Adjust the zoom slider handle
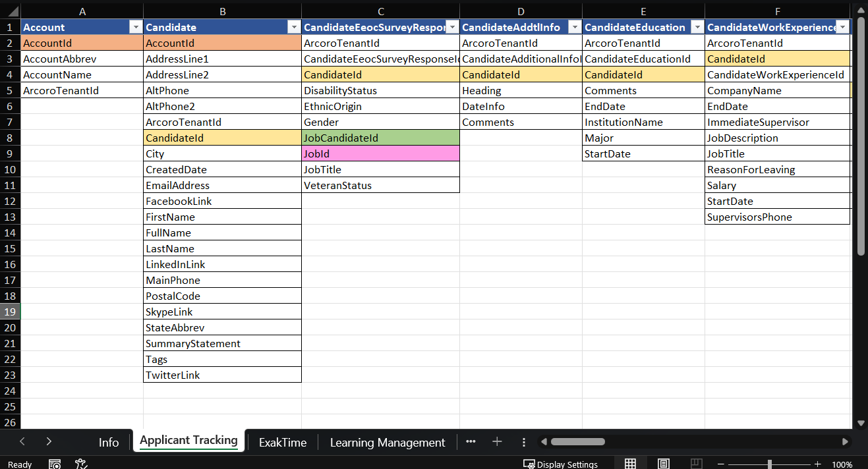 pyautogui.click(x=770, y=464)
